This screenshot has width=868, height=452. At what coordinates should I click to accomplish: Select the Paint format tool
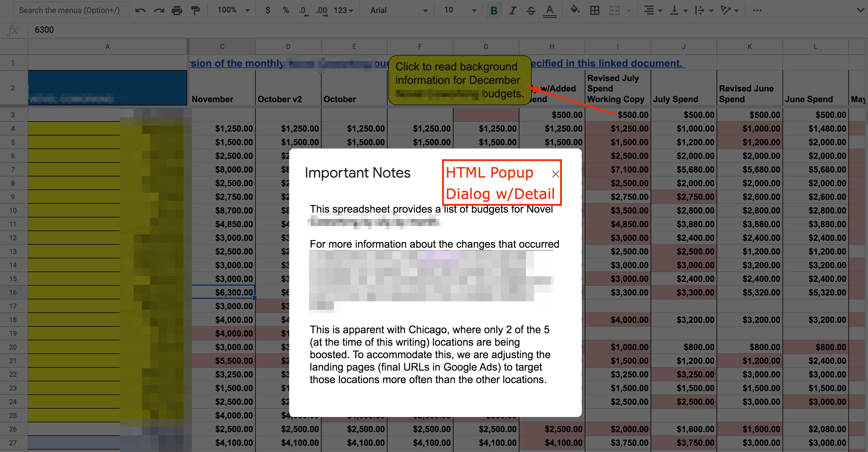pyautogui.click(x=195, y=10)
